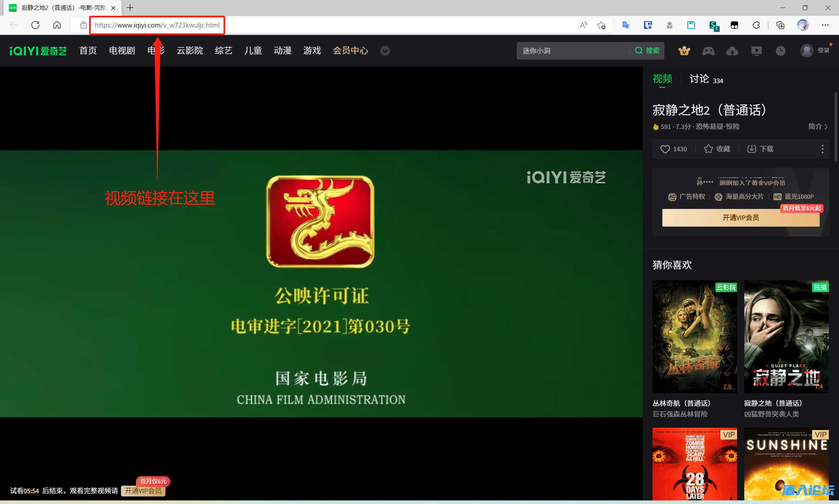Click the browser home icon
The image size is (839, 504).
pyautogui.click(x=57, y=25)
